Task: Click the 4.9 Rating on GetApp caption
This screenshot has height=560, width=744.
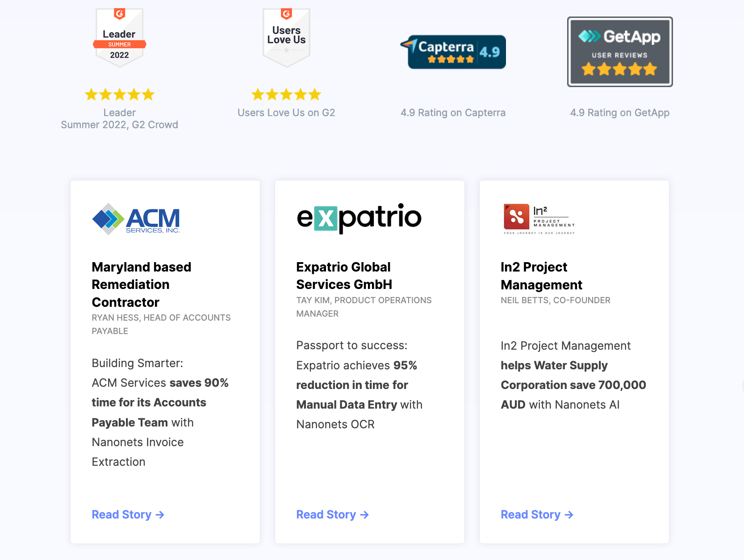Action: click(x=620, y=113)
